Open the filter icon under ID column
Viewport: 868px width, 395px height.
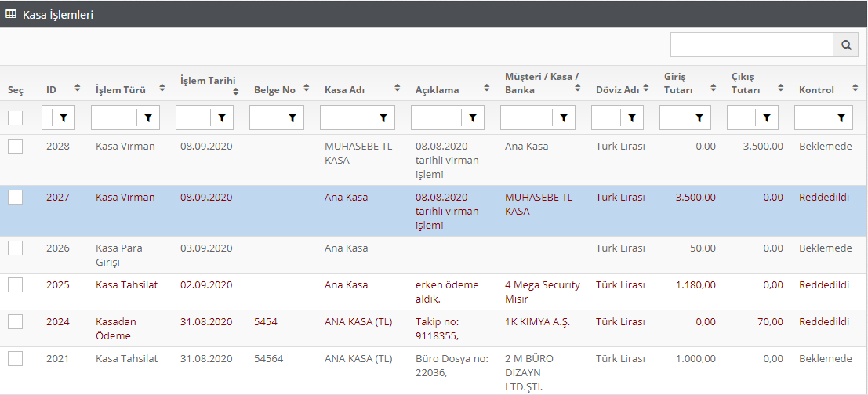[x=64, y=118]
